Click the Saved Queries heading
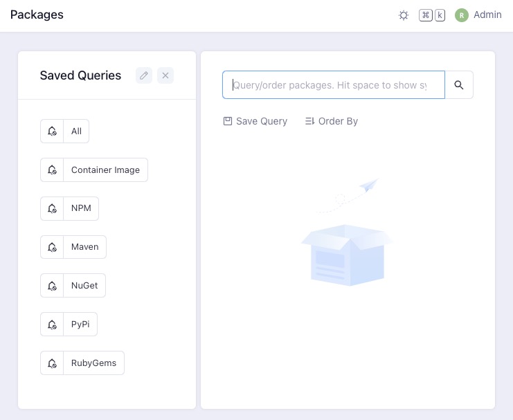513x420 pixels. (x=80, y=75)
